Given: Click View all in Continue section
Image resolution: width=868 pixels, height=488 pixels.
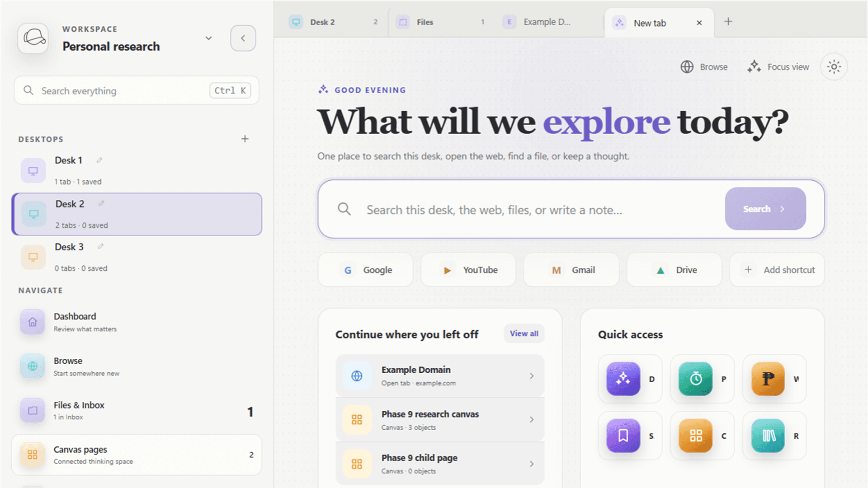Looking at the screenshot, I should click(524, 333).
